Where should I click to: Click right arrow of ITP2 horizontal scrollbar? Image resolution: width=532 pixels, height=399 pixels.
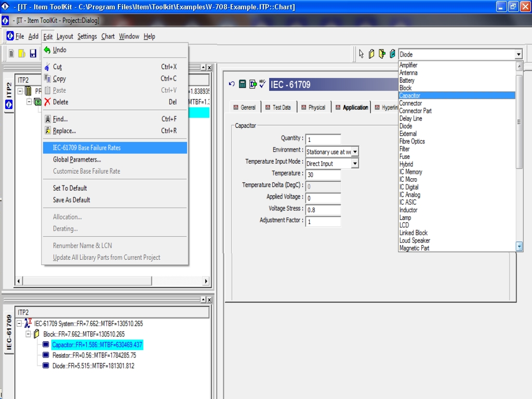pos(206,281)
